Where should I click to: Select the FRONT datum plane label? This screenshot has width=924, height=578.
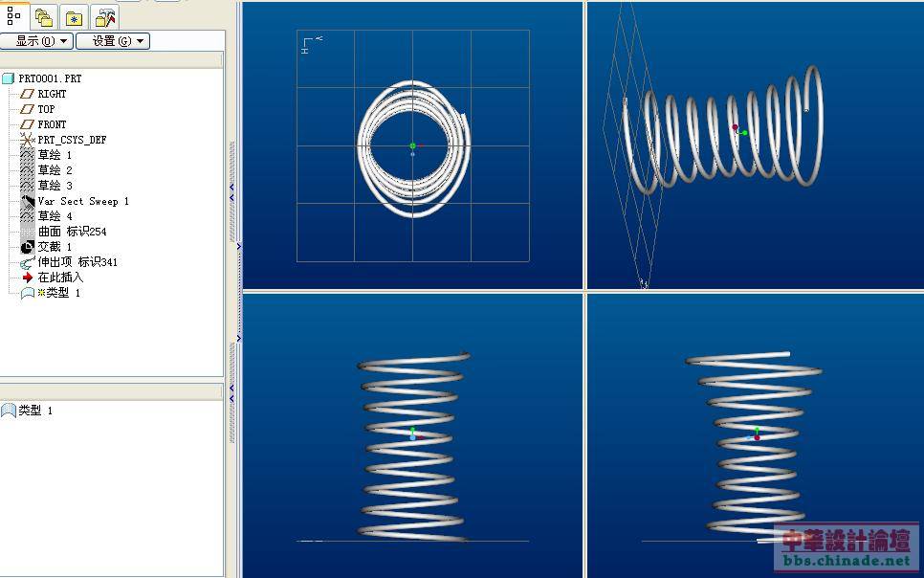point(52,124)
